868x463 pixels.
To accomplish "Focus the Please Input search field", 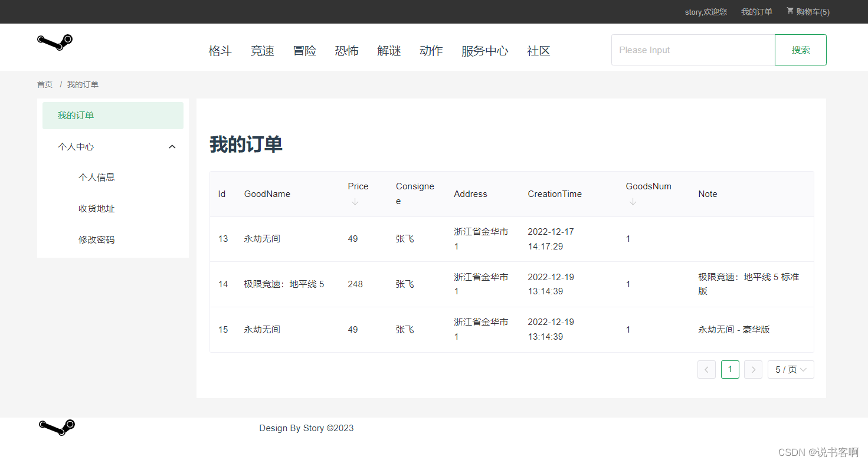I will pos(693,50).
